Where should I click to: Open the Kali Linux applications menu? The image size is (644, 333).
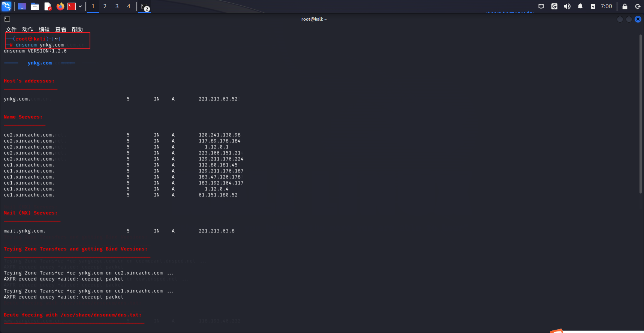[6, 6]
